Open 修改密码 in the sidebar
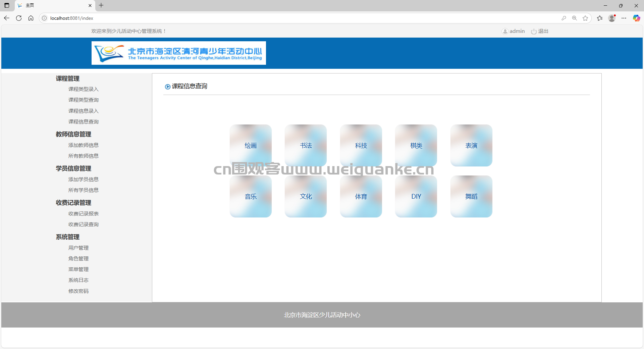The width and height of the screenshot is (644, 349). 78,291
